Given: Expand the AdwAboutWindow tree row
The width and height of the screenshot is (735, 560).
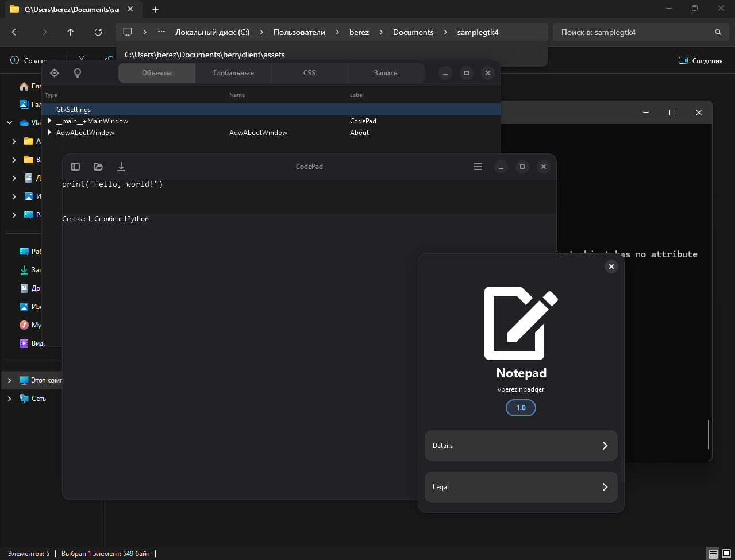Looking at the screenshot, I should [49, 133].
